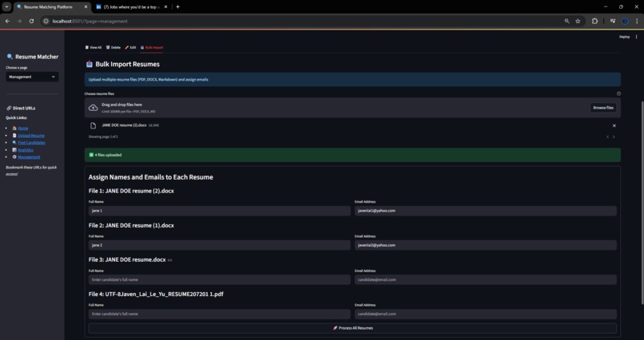Open the media controls icon
Viewport: 644px width, 340px height.
(613, 21)
